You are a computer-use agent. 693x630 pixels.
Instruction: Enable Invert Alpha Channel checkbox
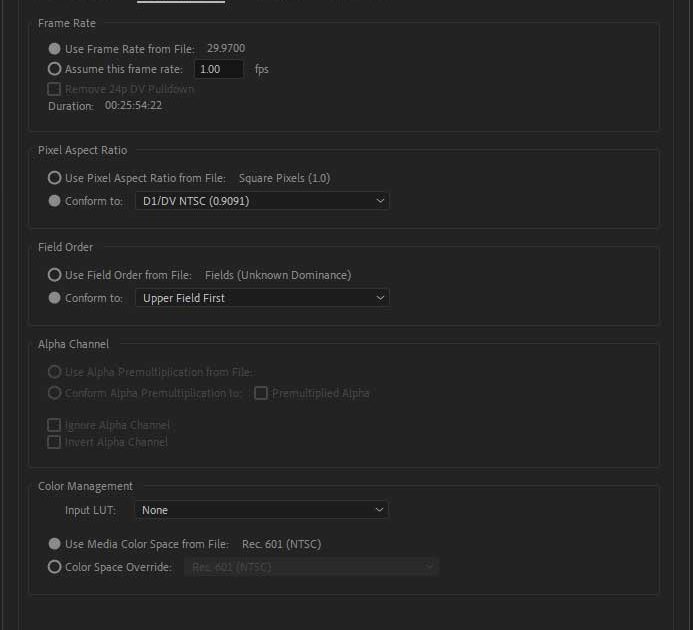pos(54,442)
